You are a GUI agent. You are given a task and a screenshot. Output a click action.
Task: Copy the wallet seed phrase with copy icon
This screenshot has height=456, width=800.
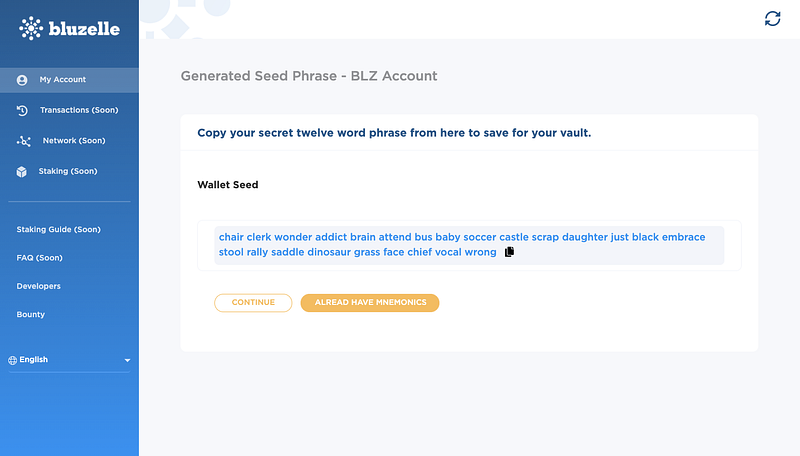click(x=509, y=253)
